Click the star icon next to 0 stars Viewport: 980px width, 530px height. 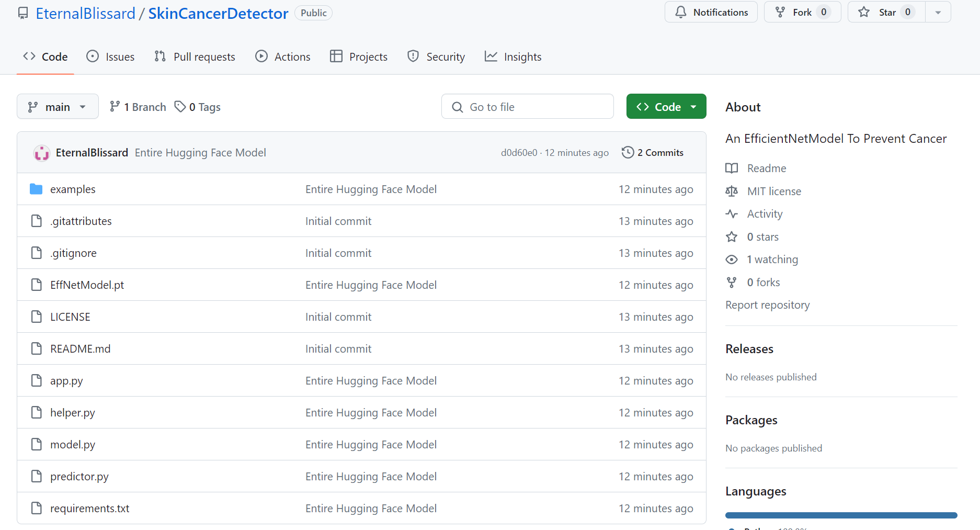[732, 236]
